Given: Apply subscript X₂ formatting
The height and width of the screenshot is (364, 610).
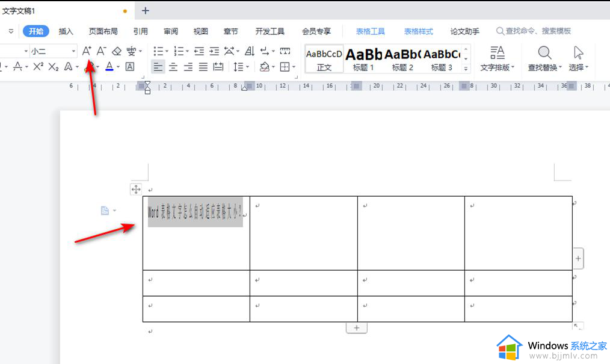Looking at the screenshot, I should click(54, 67).
